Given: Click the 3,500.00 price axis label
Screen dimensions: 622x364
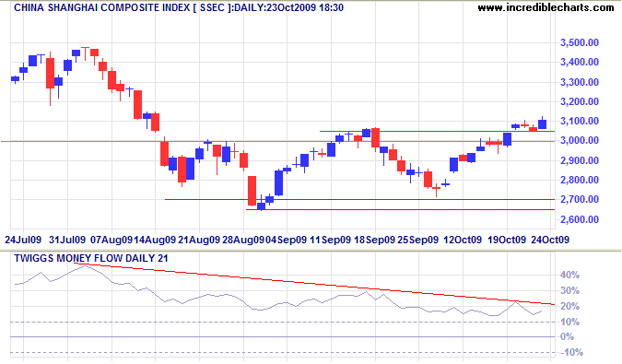Looking at the screenshot, I should (x=580, y=42).
